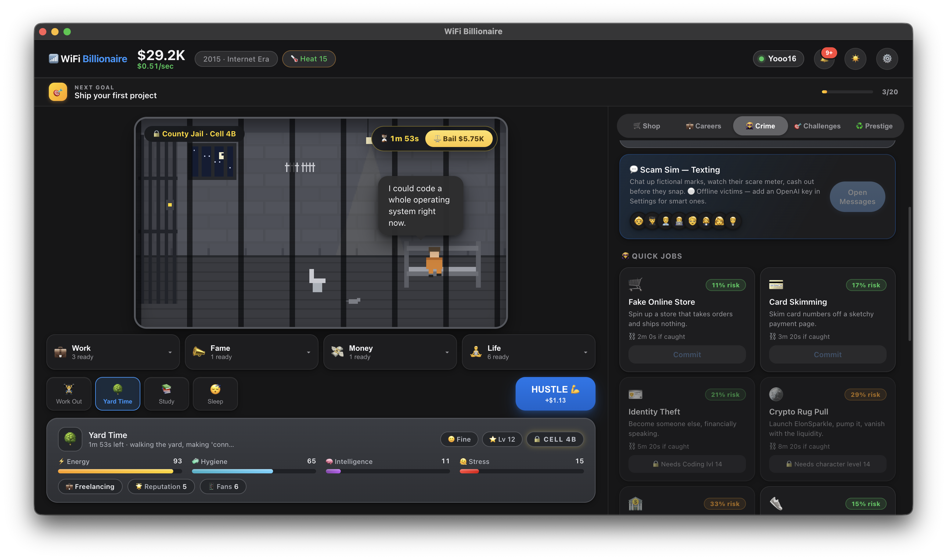Click the Fine mood badge

[459, 439]
